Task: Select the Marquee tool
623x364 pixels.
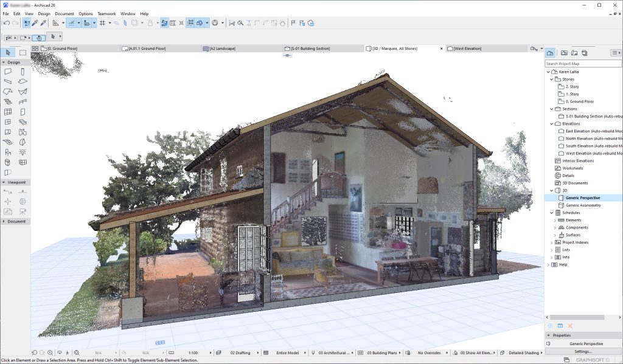Action: [23, 53]
